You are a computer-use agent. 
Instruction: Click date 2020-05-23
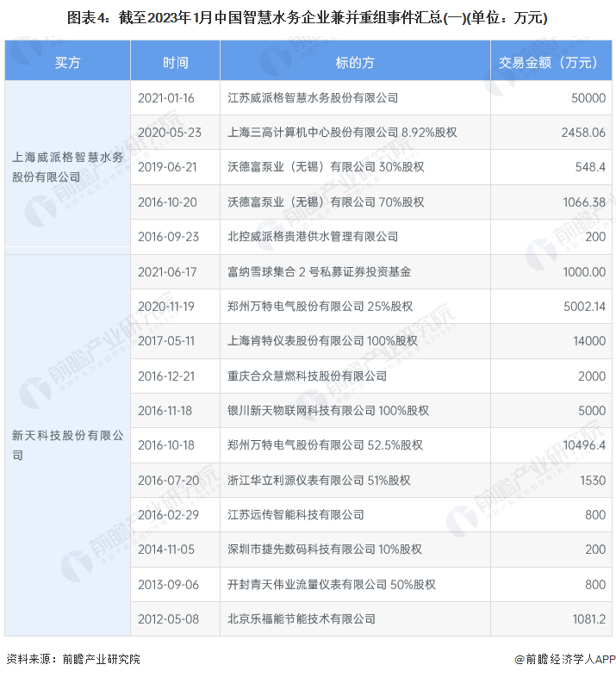tap(170, 133)
